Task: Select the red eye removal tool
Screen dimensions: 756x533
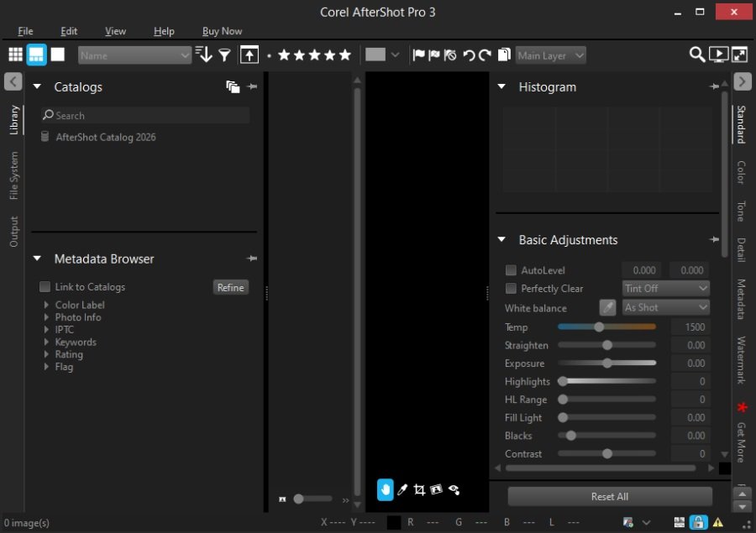Action: [x=454, y=489]
